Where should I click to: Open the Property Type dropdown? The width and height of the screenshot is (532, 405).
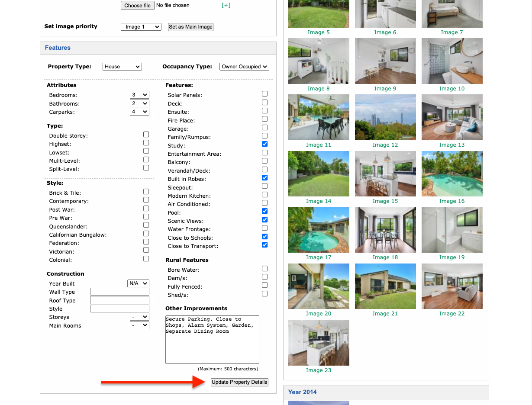pyautogui.click(x=122, y=67)
